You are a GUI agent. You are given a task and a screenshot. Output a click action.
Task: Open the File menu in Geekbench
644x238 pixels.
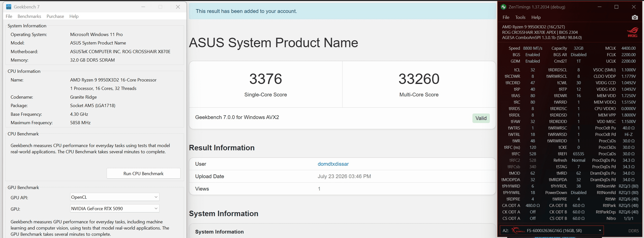coord(9,16)
